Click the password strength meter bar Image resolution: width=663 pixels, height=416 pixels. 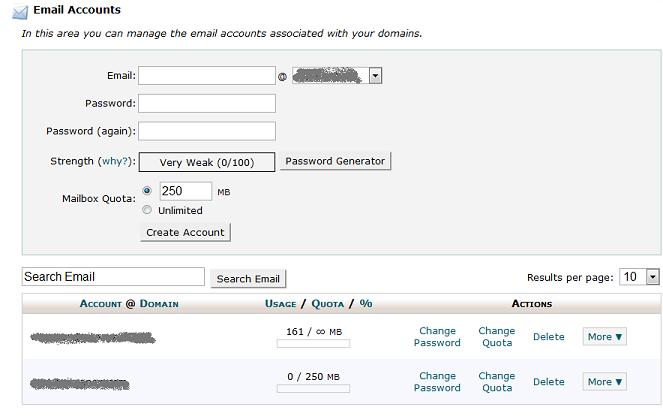[x=206, y=162]
